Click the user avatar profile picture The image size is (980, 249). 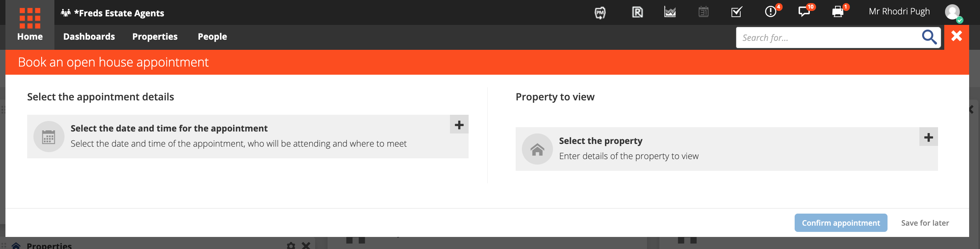(x=953, y=12)
